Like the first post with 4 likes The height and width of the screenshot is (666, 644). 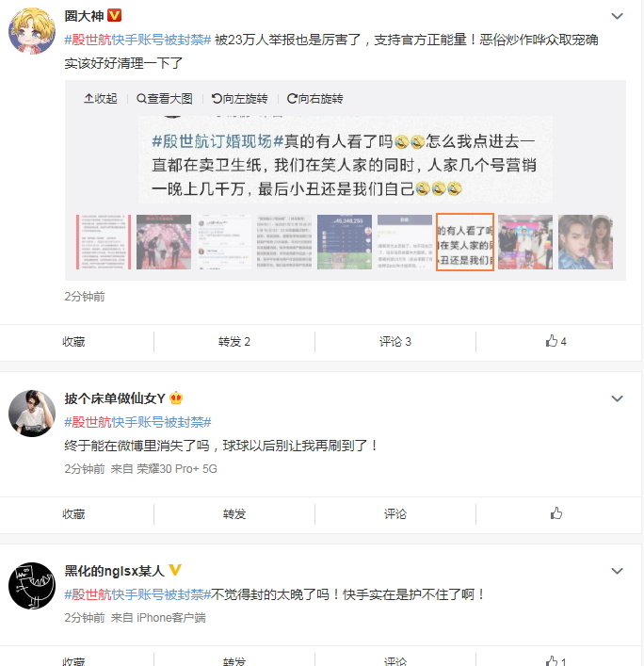556,341
